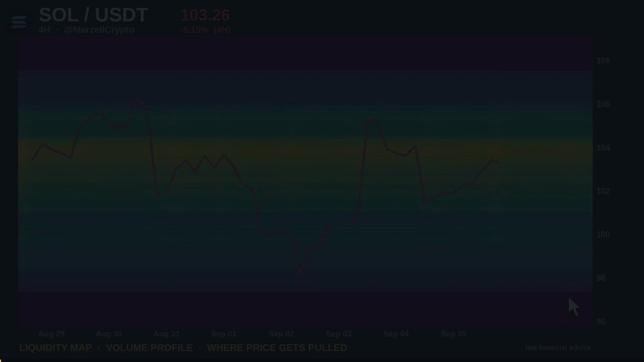Click the 103.26 price value
The image size is (644, 362).
coord(206,15)
